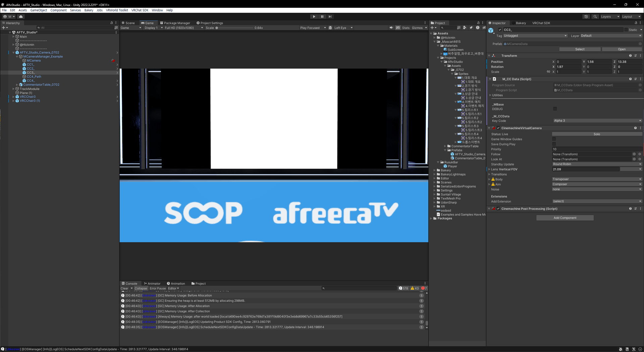Viewport: 644px width, 352px height.
Task: Open the Hierarchy create-object plus dropdown
Action: pyautogui.click(x=5, y=28)
